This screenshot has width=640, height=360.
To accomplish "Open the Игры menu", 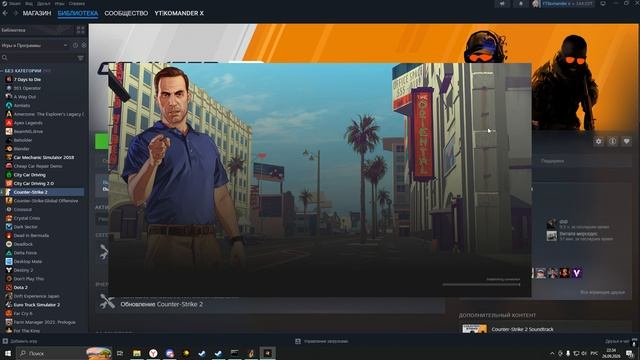I will coord(60,3).
